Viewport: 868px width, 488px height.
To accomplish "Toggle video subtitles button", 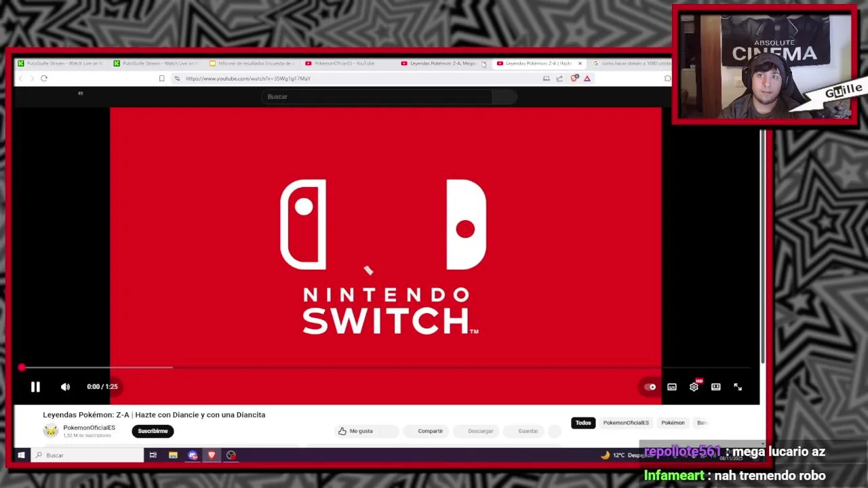I will pyautogui.click(x=671, y=387).
